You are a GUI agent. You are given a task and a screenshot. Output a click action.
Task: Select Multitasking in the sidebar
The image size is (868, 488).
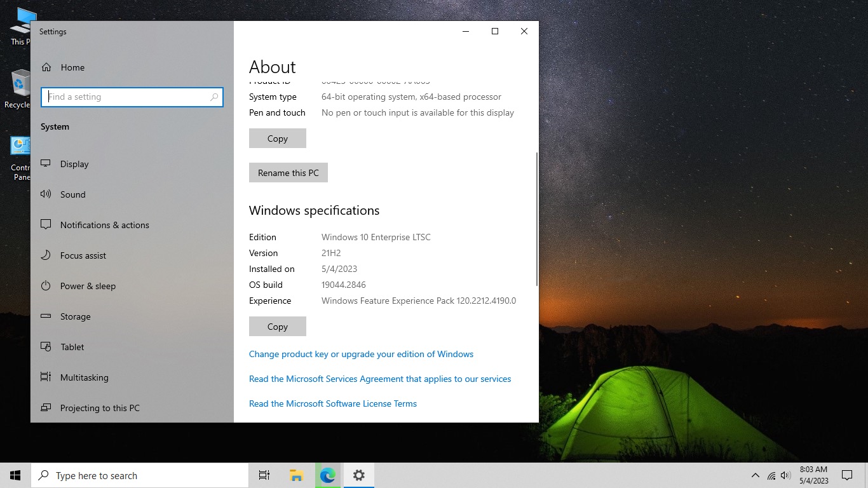132,377
